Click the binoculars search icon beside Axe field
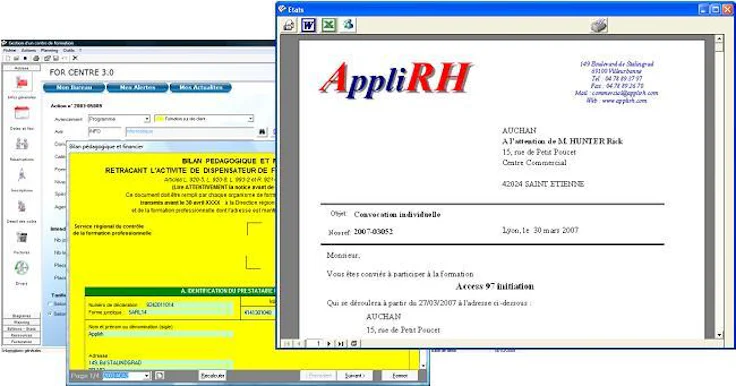The width and height of the screenshot is (736, 386). click(262, 132)
